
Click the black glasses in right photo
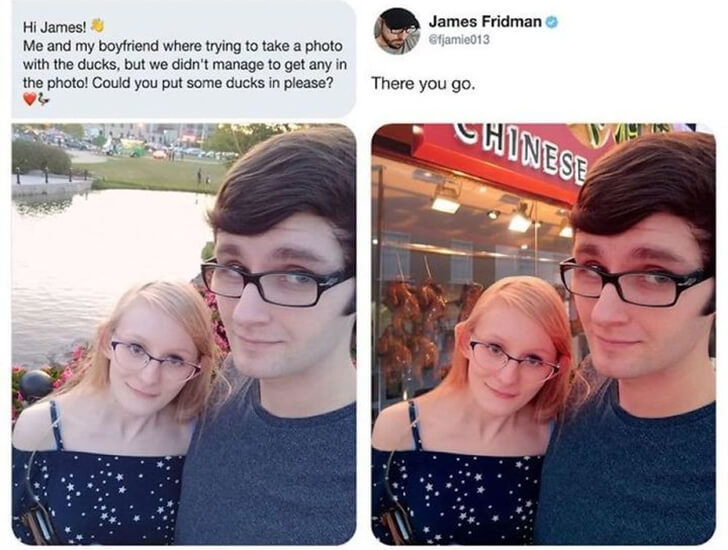[x=636, y=282]
